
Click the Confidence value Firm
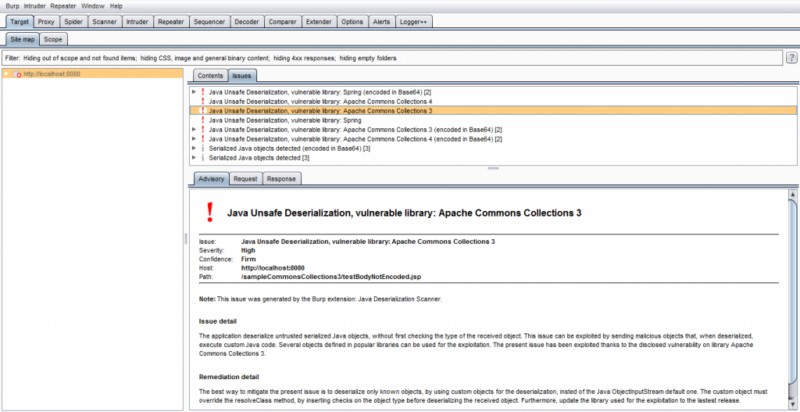coord(248,259)
